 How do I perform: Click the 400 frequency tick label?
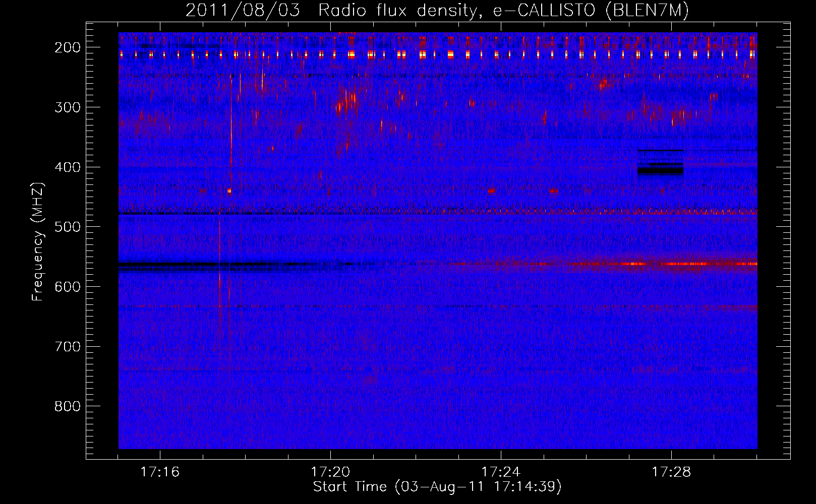(67, 167)
